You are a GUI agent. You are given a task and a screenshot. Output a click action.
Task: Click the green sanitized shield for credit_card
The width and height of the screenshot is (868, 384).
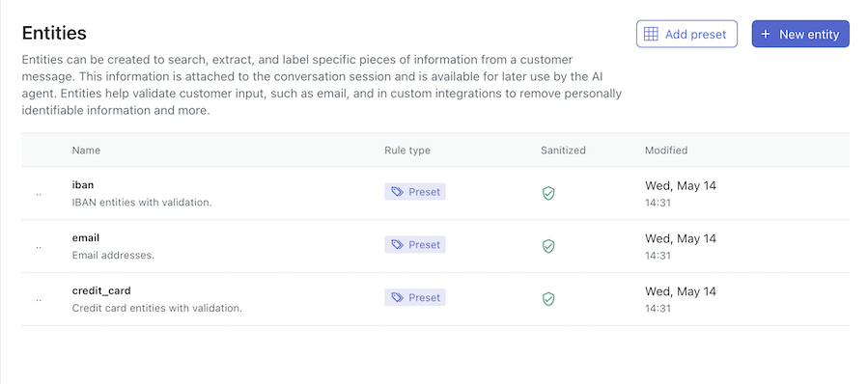(548, 299)
